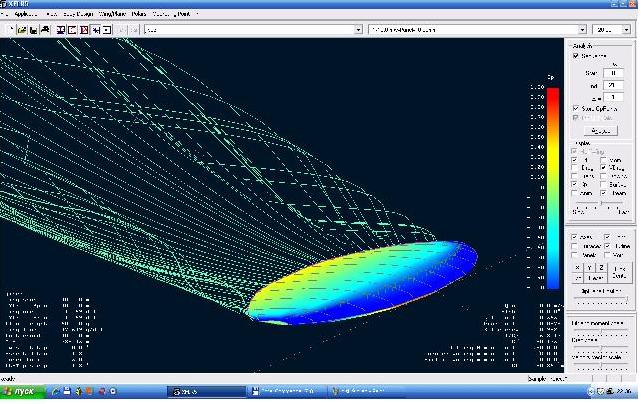Click the second view-mode icon in toolbar
The image size is (641, 404).
(x=73, y=30)
